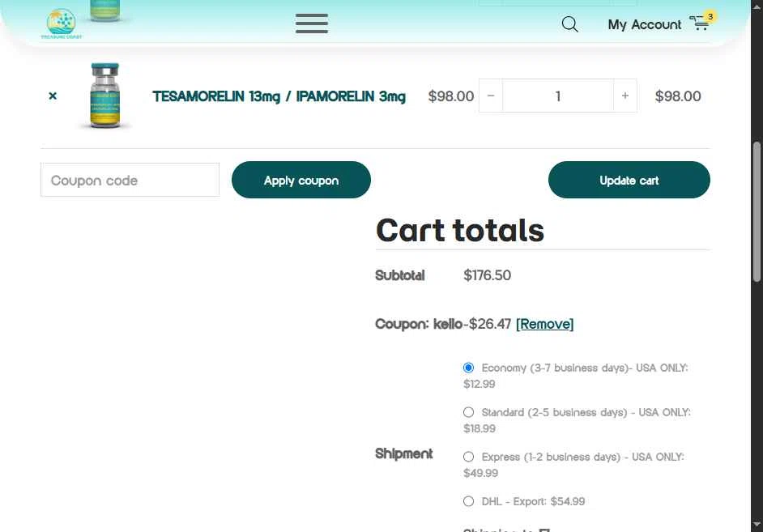Image resolution: width=763 pixels, height=532 pixels.
Task: Open the TESAMORELIN 13mg / IPAMORELIN 3mg product link
Action: (x=279, y=96)
